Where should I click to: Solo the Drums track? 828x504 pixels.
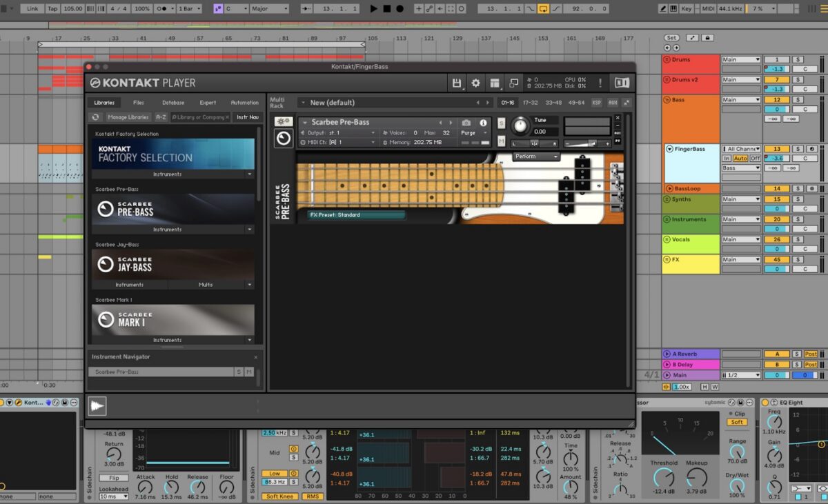coord(798,60)
